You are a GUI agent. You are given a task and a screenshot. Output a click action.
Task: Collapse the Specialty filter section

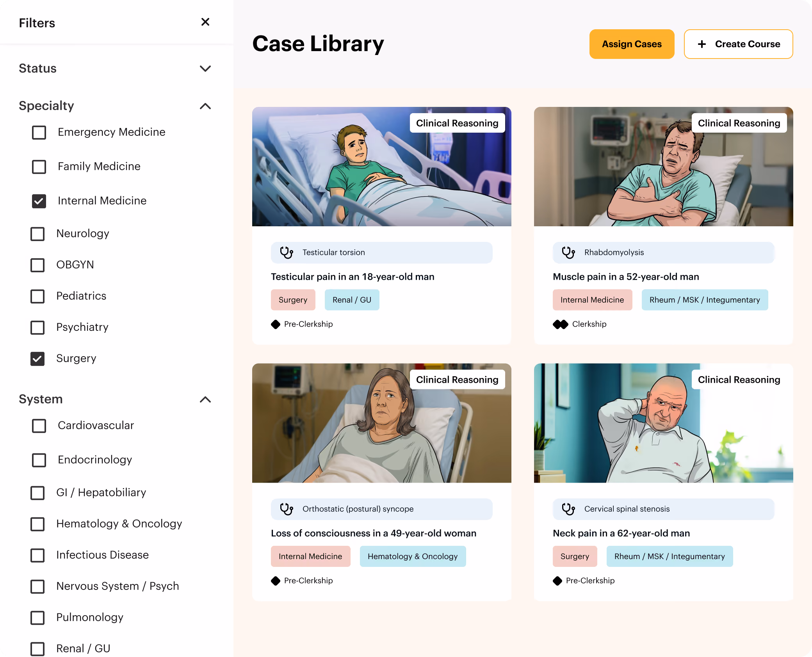click(x=205, y=106)
